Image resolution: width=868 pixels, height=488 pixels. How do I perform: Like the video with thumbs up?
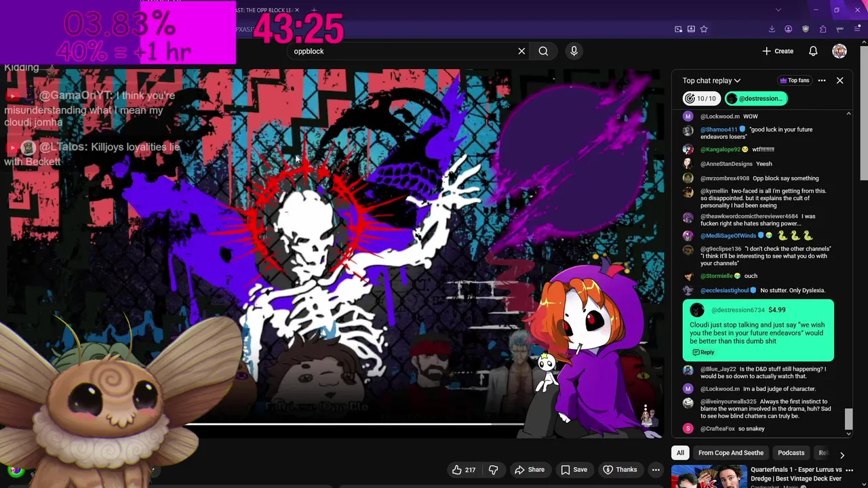[457, 470]
